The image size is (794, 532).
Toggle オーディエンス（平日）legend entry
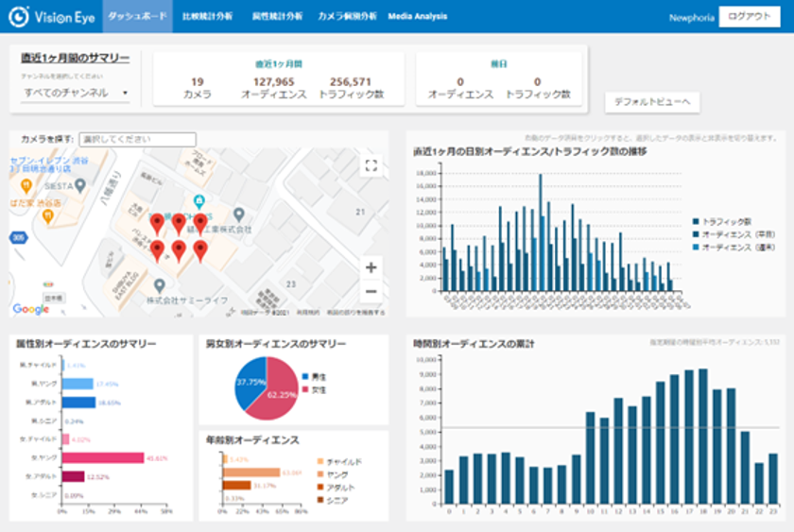(x=733, y=233)
